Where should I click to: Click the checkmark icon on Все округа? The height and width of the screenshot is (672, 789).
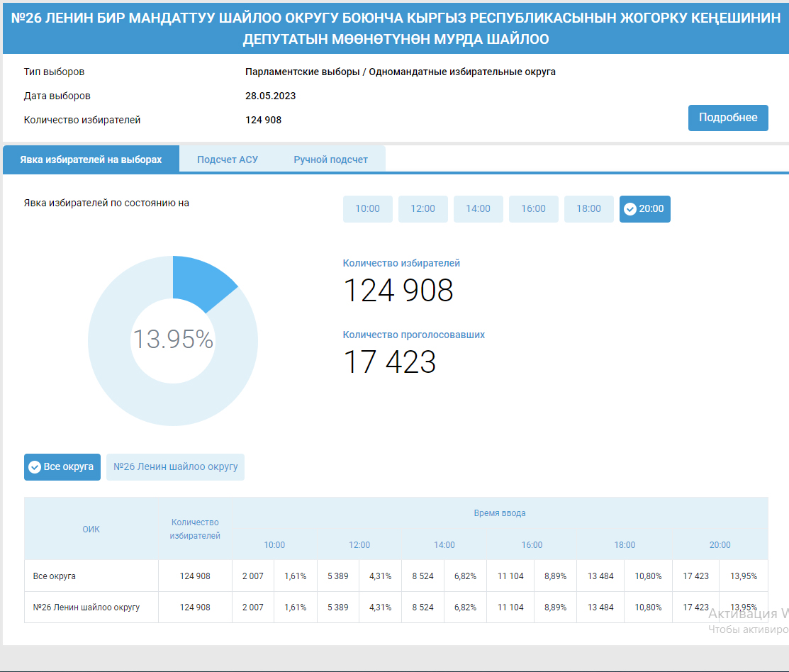(x=34, y=467)
